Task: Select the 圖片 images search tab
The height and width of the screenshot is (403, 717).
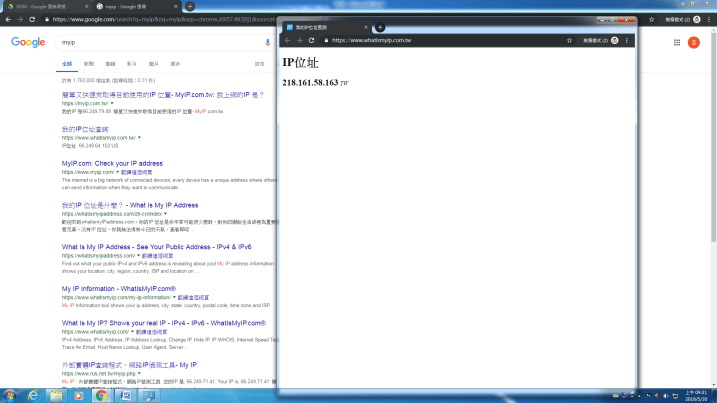Action: tap(153, 62)
